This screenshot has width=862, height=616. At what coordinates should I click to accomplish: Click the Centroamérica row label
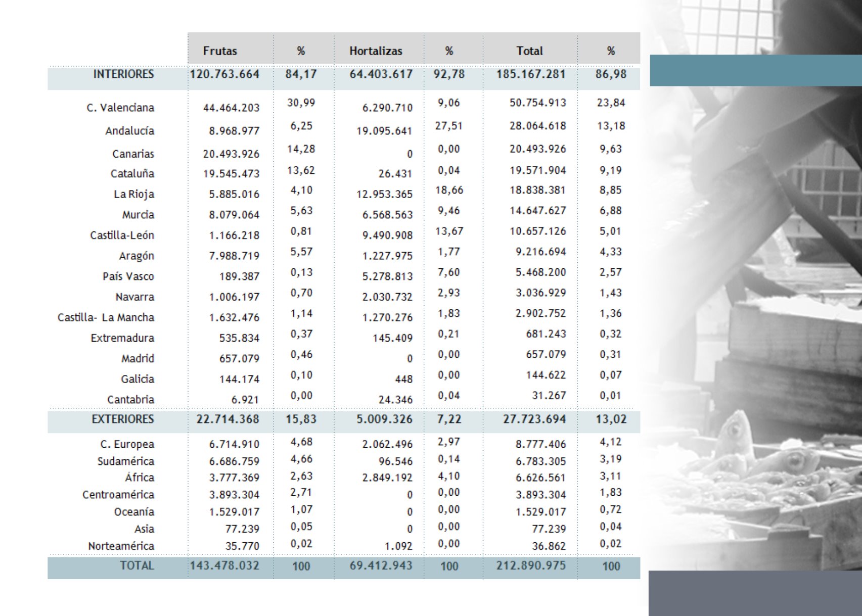(118, 495)
